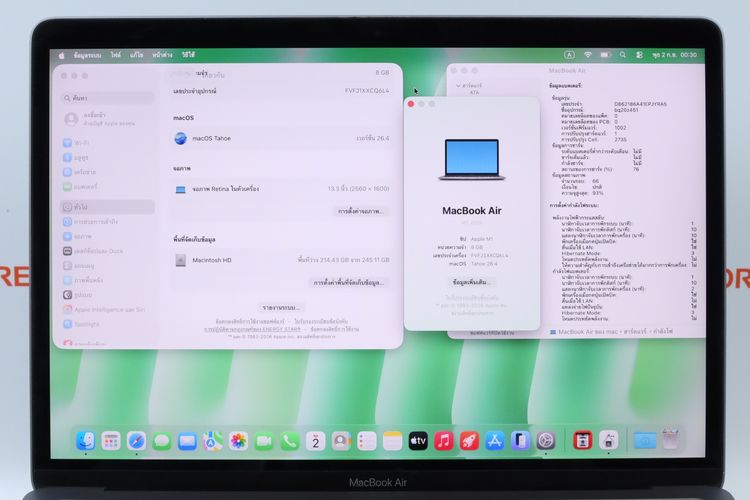This screenshot has width=750, height=500.
Task: Select the Network globe item in the Settings sidebar
Action: pos(108,172)
